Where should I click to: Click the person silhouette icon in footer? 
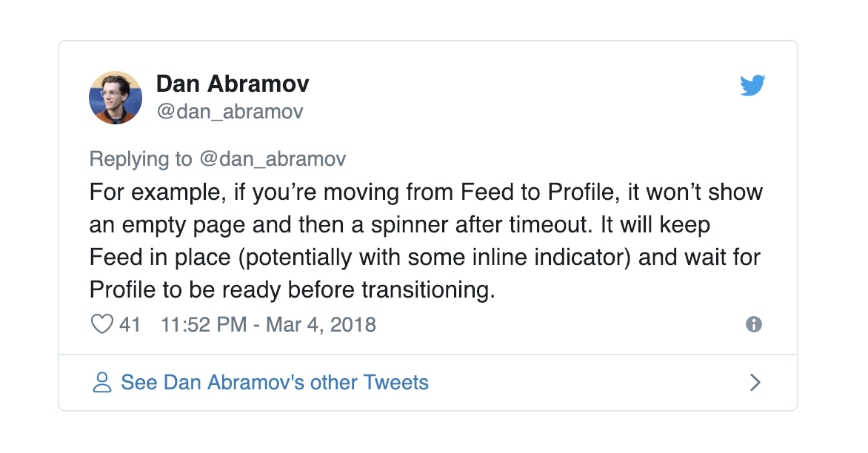pos(102,382)
